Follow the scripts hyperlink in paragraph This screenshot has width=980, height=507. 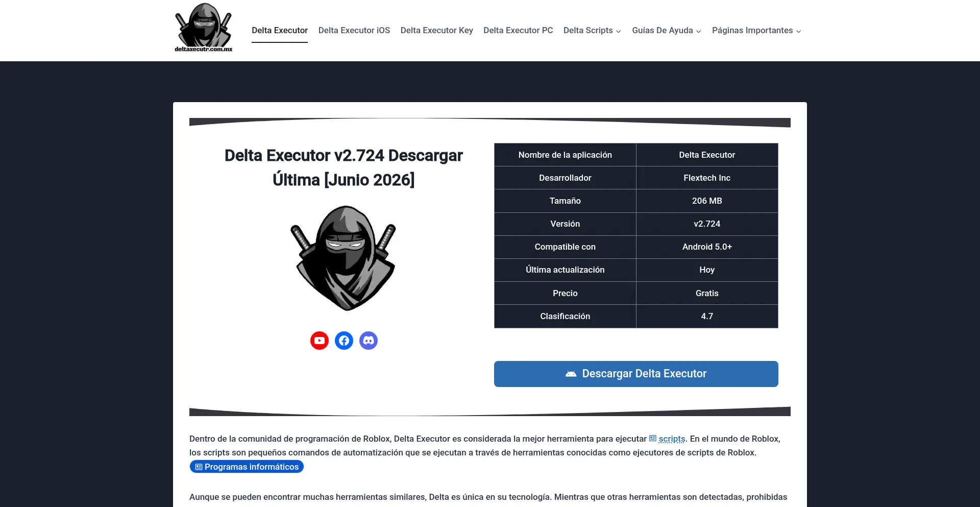(x=672, y=439)
